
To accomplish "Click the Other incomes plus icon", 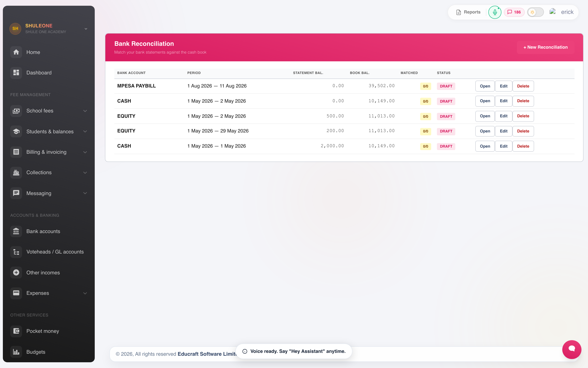I will point(16,272).
